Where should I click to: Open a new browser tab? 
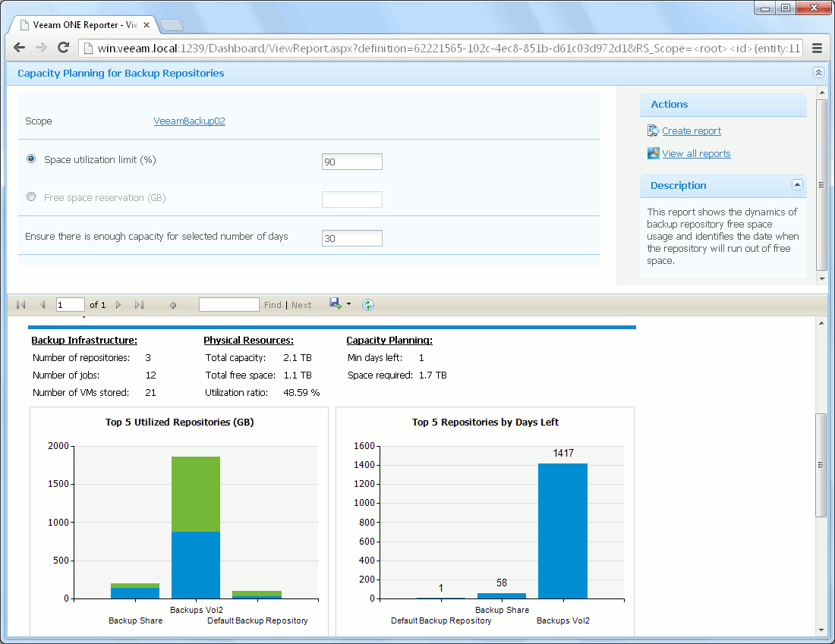(x=172, y=25)
